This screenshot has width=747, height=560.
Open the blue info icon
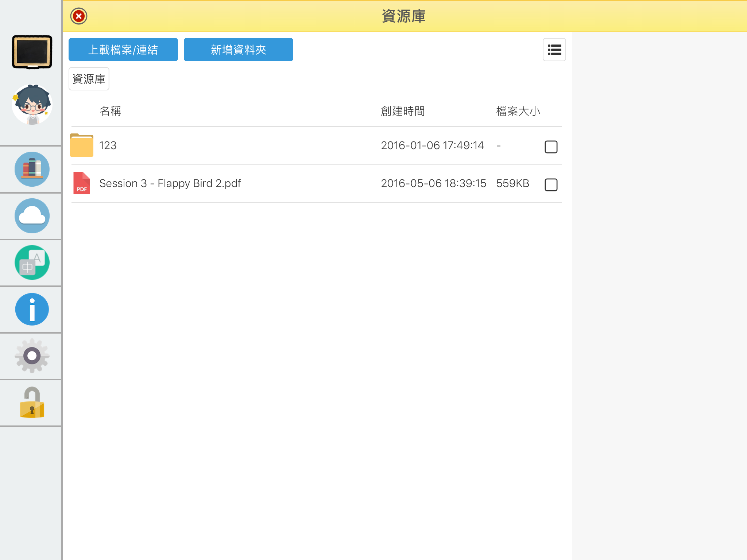pos(32,309)
